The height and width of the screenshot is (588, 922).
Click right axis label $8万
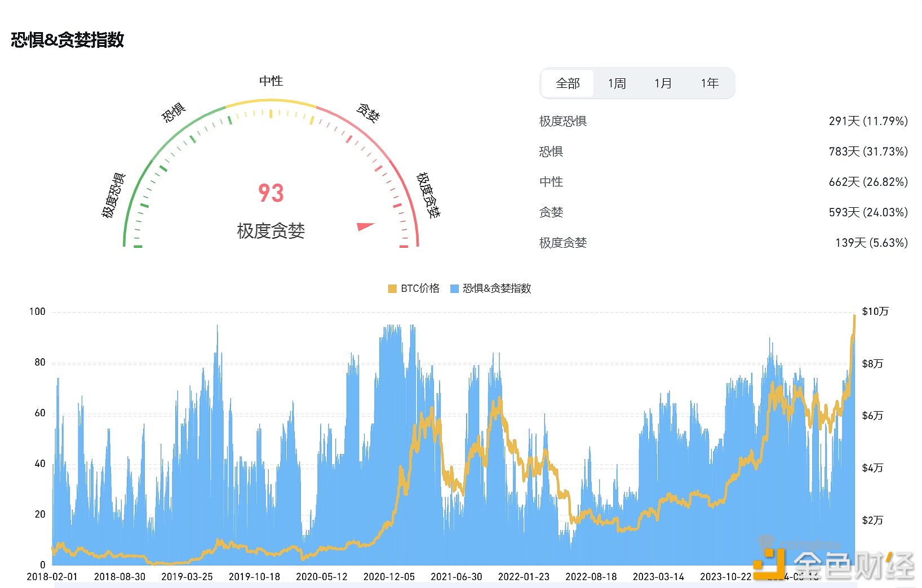872,364
